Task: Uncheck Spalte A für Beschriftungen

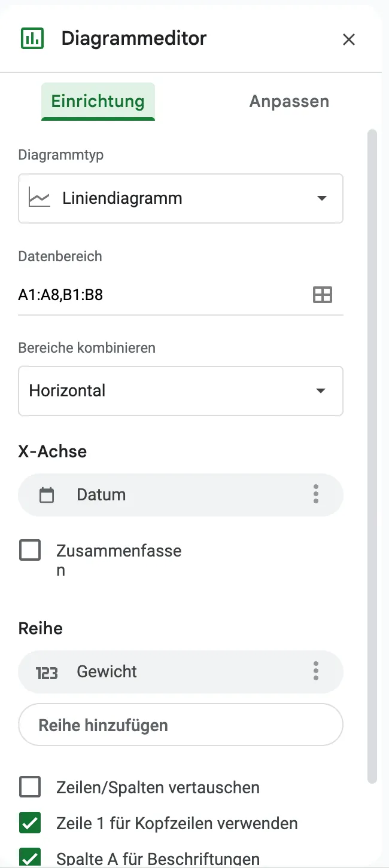Action: (x=29, y=858)
